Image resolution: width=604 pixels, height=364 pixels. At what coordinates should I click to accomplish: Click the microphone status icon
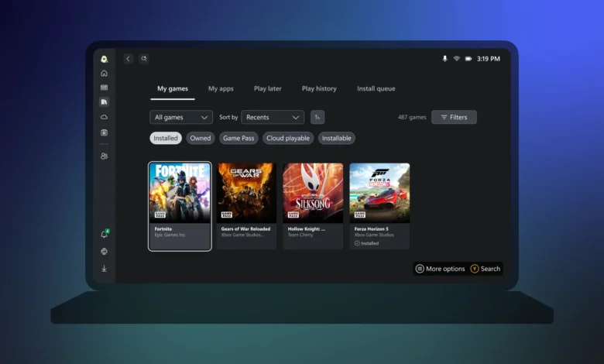(x=444, y=59)
